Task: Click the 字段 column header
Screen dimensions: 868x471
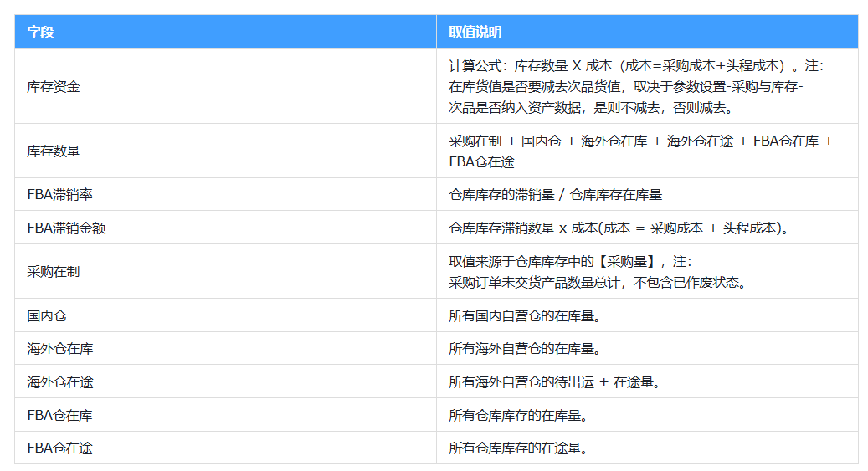Action: pos(225,32)
